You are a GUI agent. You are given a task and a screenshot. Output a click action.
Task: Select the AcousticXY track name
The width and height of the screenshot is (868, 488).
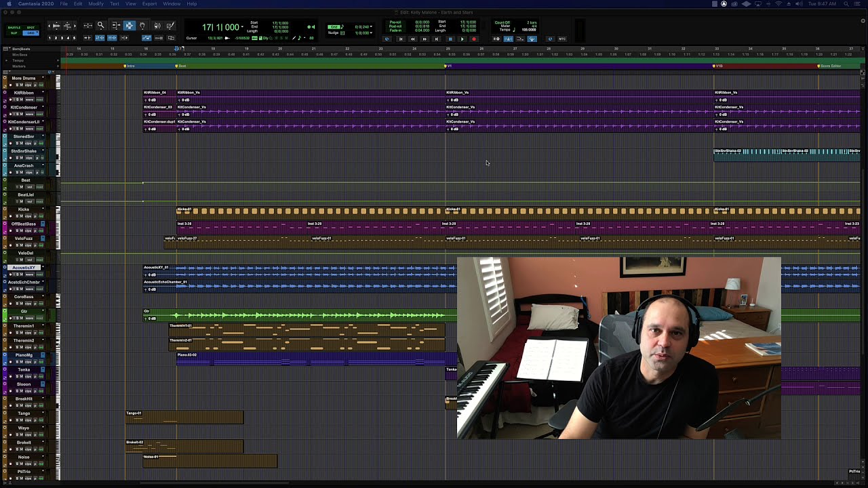coord(24,268)
